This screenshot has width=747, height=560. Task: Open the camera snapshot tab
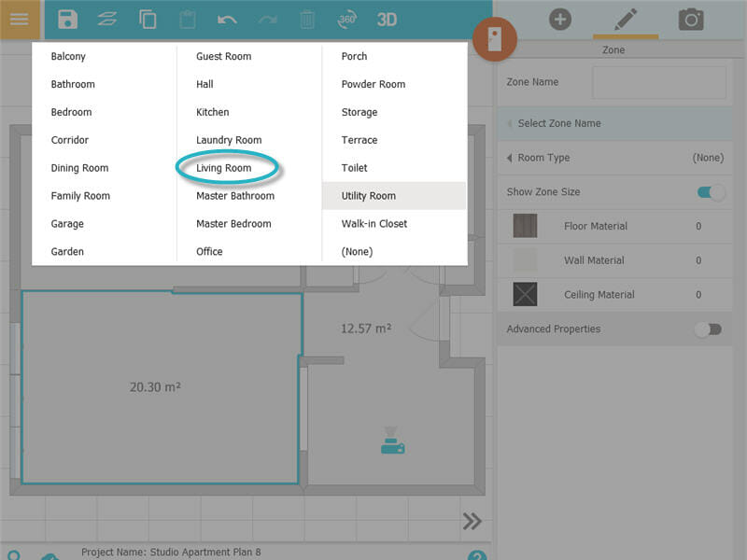tap(691, 19)
